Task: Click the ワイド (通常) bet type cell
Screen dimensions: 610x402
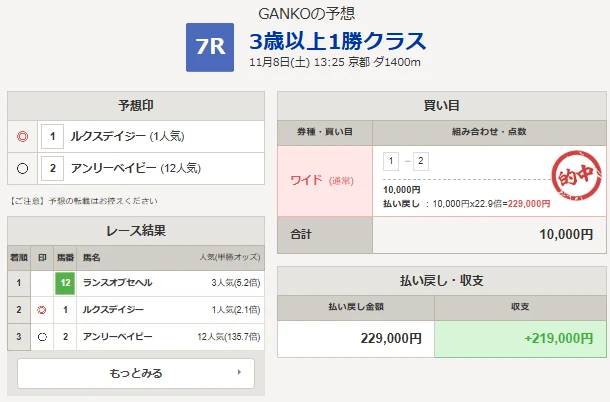Action: click(324, 180)
